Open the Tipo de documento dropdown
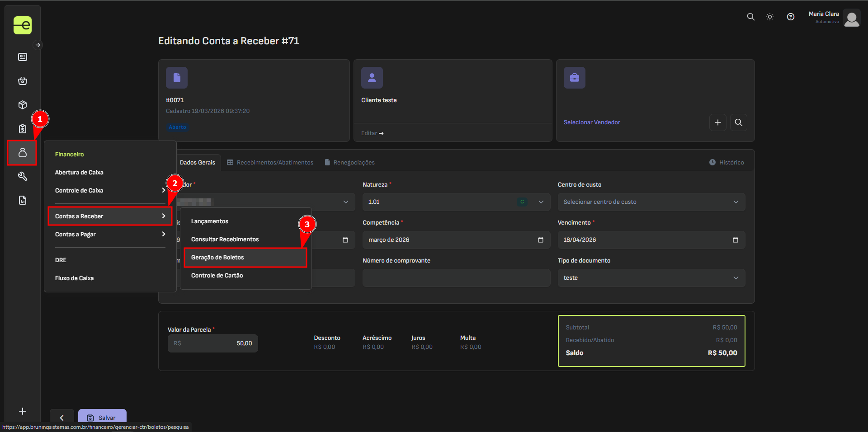Viewport: 868px width, 432px height. click(651, 278)
